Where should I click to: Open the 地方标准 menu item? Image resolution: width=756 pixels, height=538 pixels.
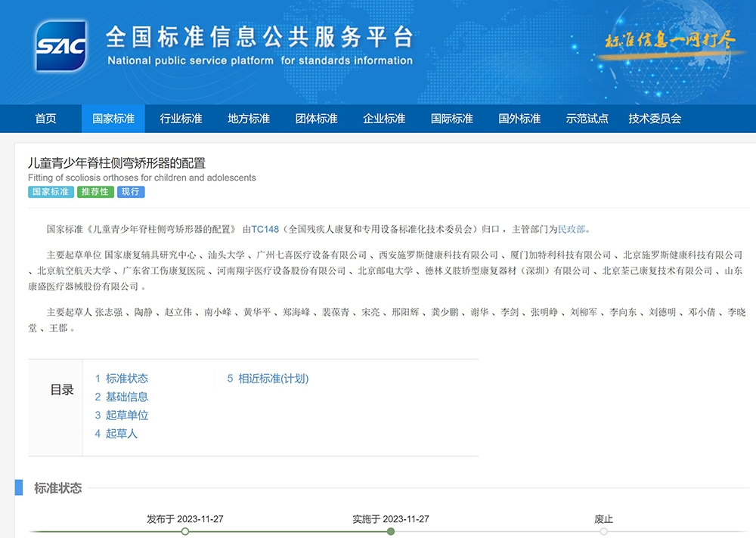249,119
